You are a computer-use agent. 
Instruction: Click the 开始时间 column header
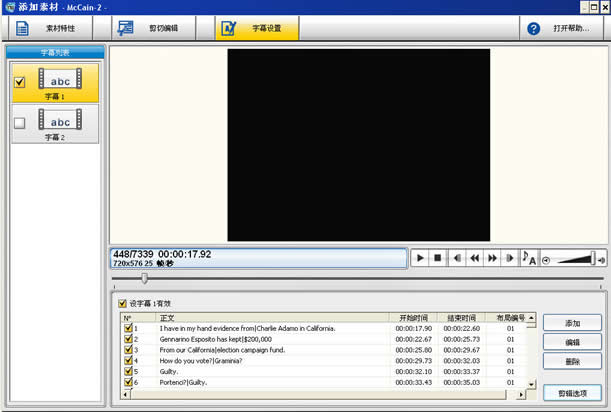413,318
